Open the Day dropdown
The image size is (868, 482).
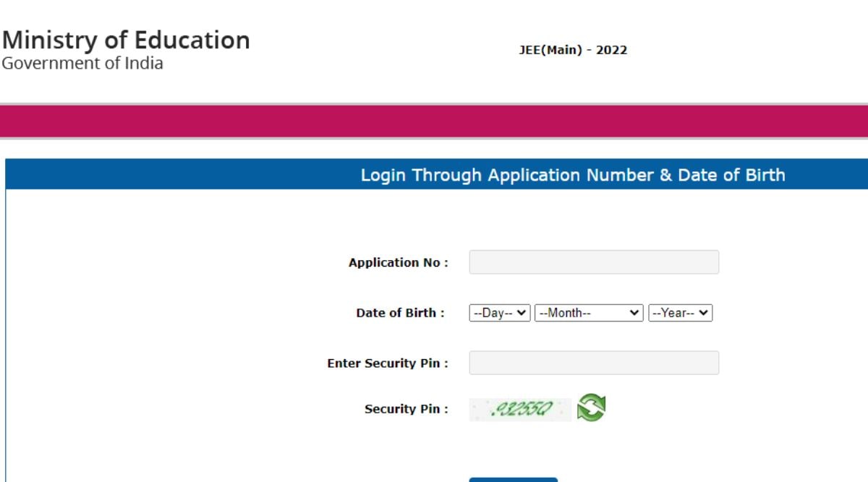click(x=500, y=313)
